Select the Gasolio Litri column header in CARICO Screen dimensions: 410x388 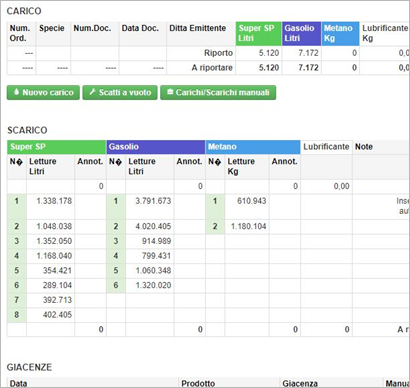click(x=302, y=33)
